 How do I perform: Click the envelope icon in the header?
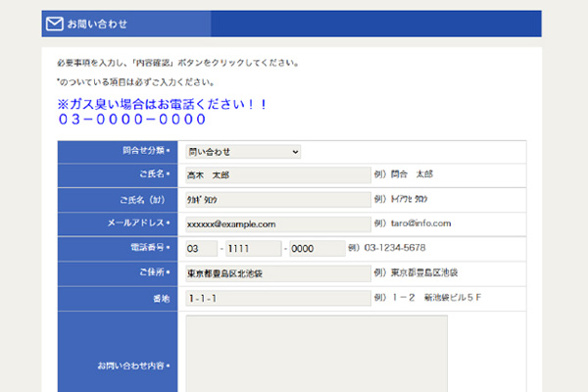[x=55, y=24]
